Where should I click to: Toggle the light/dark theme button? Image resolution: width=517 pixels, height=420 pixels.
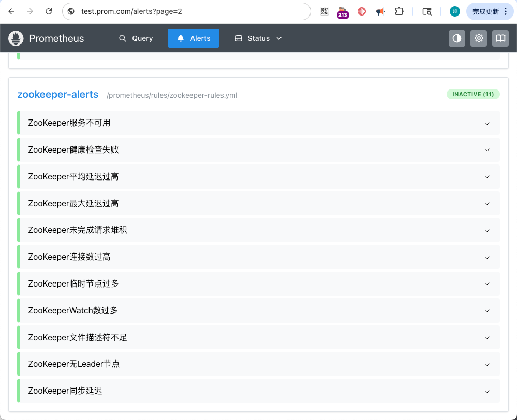point(456,38)
